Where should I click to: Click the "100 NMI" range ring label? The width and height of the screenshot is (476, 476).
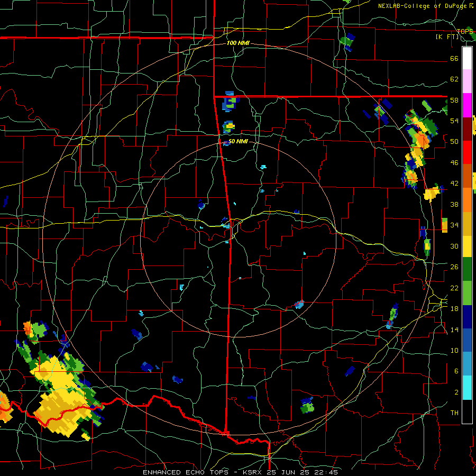pos(238,43)
